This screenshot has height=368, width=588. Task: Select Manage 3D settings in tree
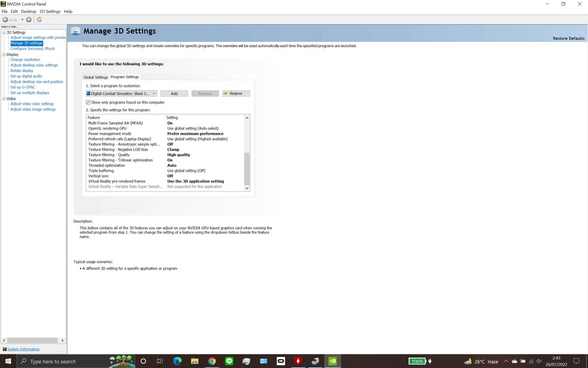[x=26, y=43]
